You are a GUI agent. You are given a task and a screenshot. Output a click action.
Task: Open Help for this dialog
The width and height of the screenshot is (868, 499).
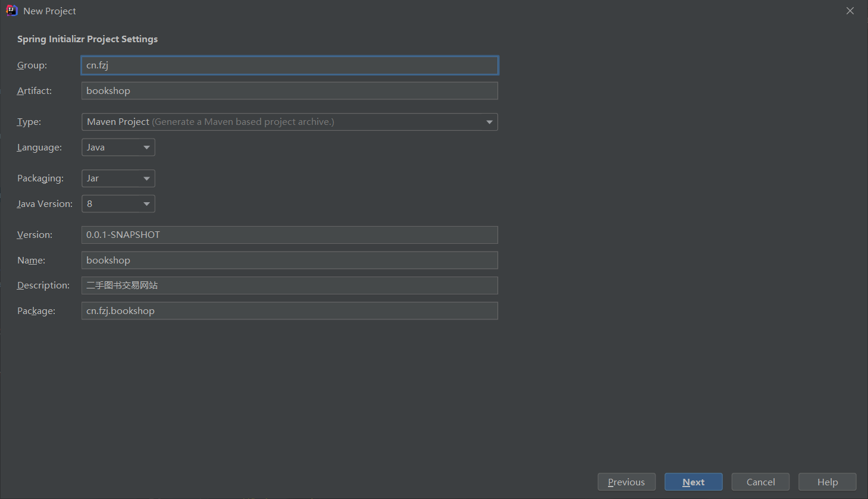(x=828, y=482)
